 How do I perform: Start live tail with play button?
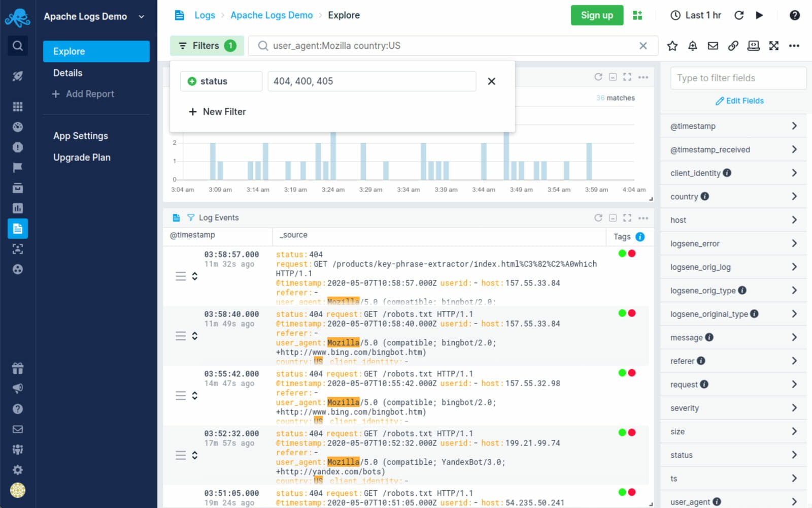click(759, 15)
